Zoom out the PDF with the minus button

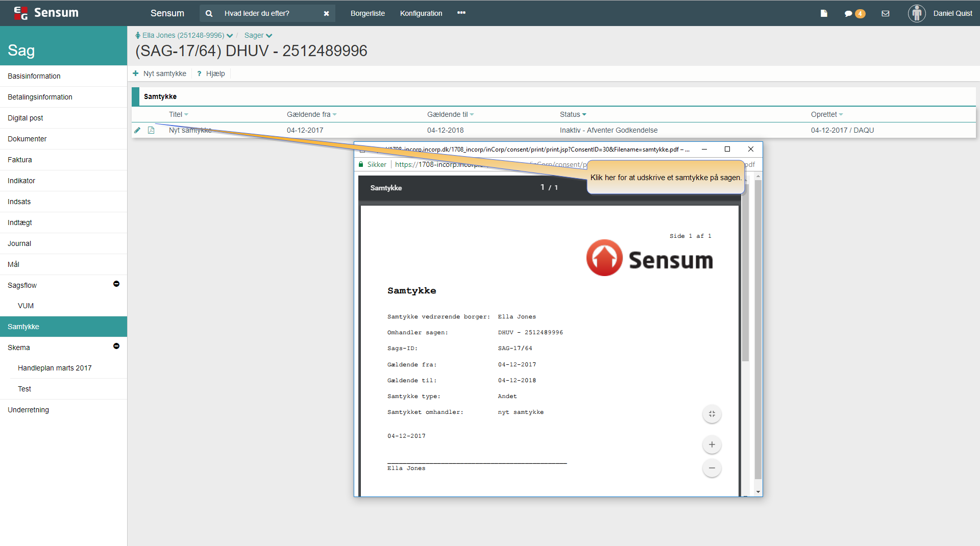pos(712,468)
